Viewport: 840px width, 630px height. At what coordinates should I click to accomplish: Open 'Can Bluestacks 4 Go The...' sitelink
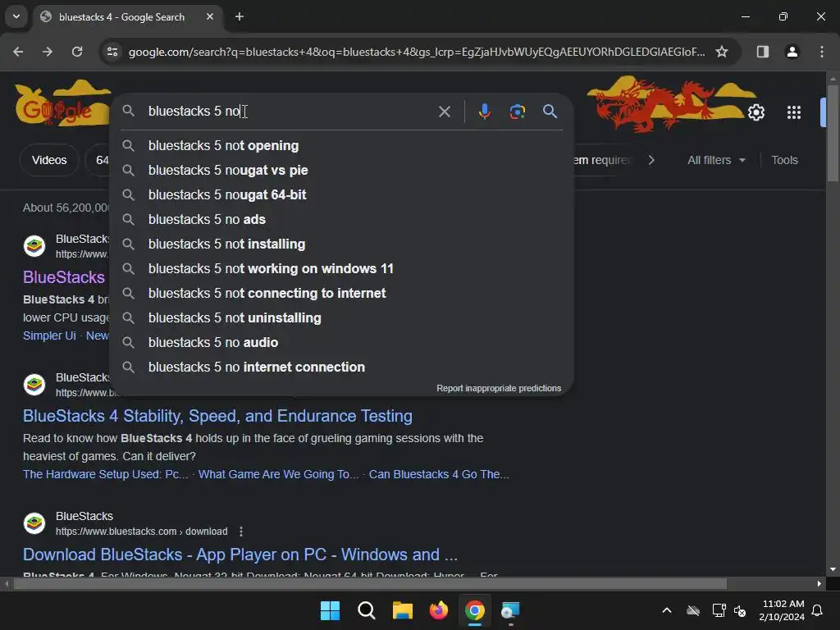439,475
